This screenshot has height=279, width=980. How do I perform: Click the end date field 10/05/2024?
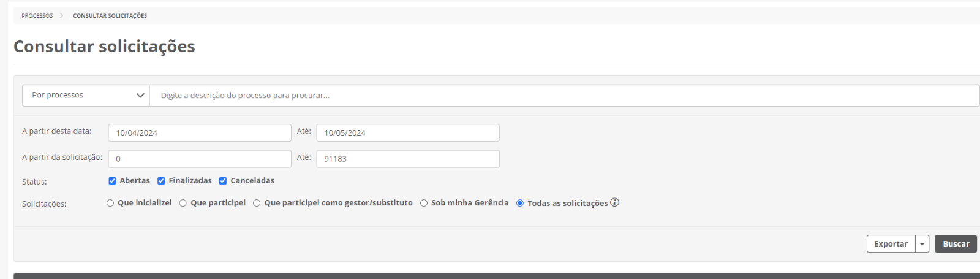coord(408,133)
